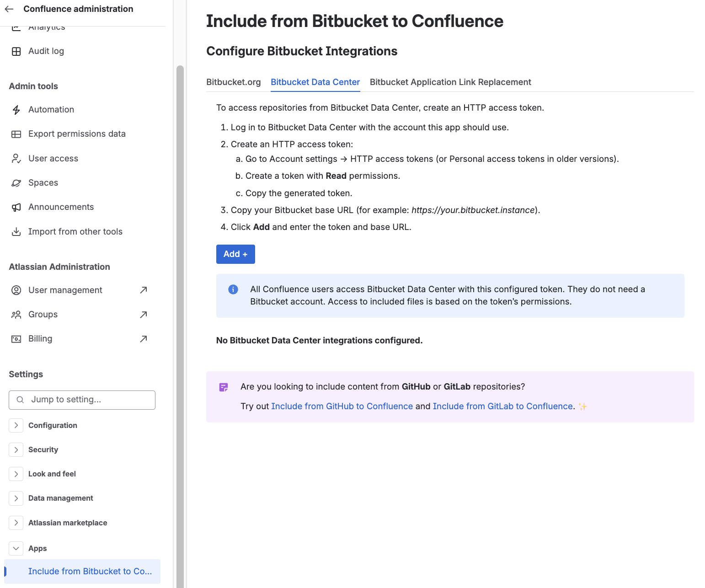Screen dimensions: 705x588
Task: Click the Jump to setting search field
Action: pos(81,400)
